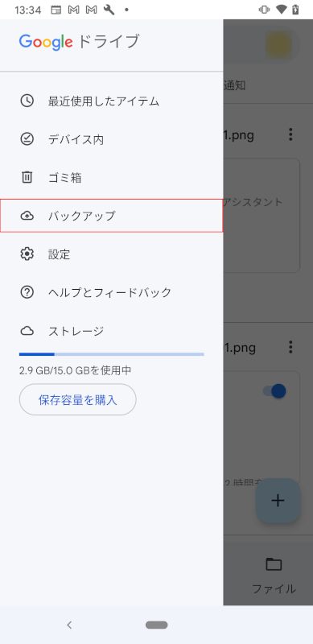This screenshot has height=644, width=313.
Task: Tap the デバイス内 offline icon
Action: tap(27, 139)
